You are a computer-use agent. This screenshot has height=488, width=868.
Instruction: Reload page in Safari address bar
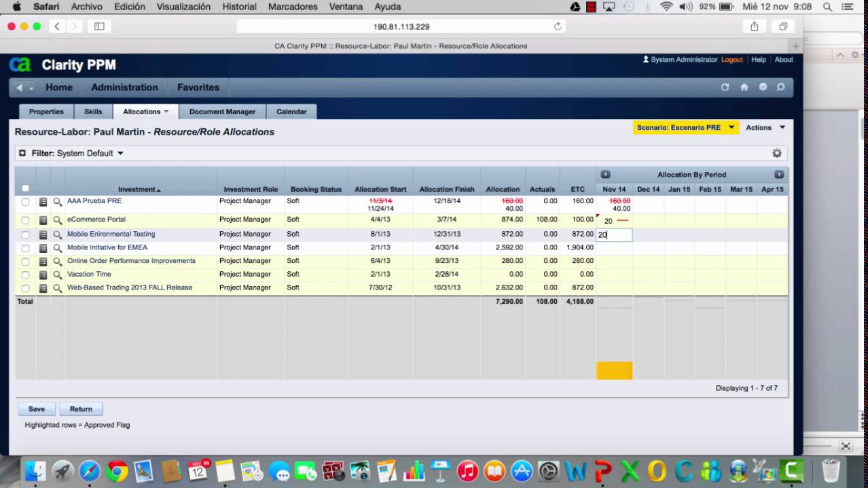pyautogui.click(x=558, y=27)
